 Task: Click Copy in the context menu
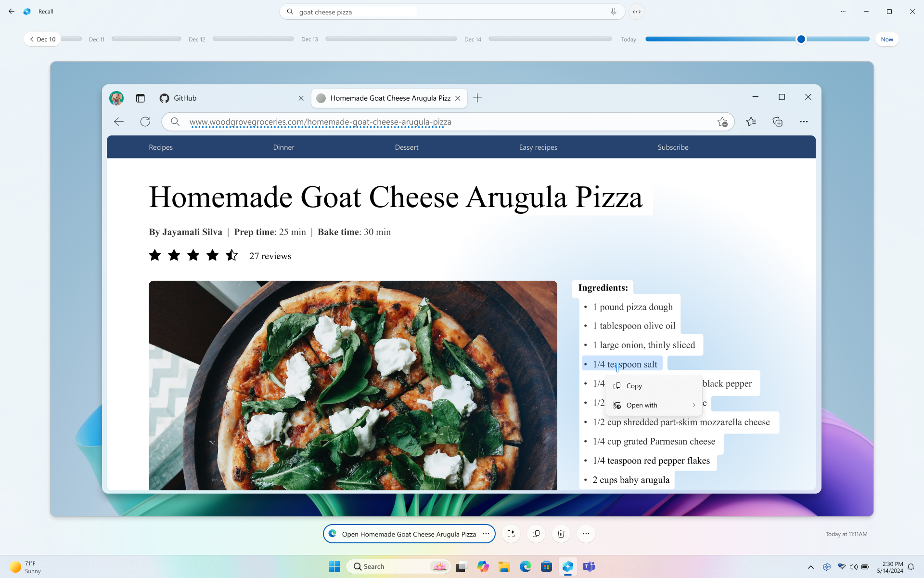click(633, 385)
